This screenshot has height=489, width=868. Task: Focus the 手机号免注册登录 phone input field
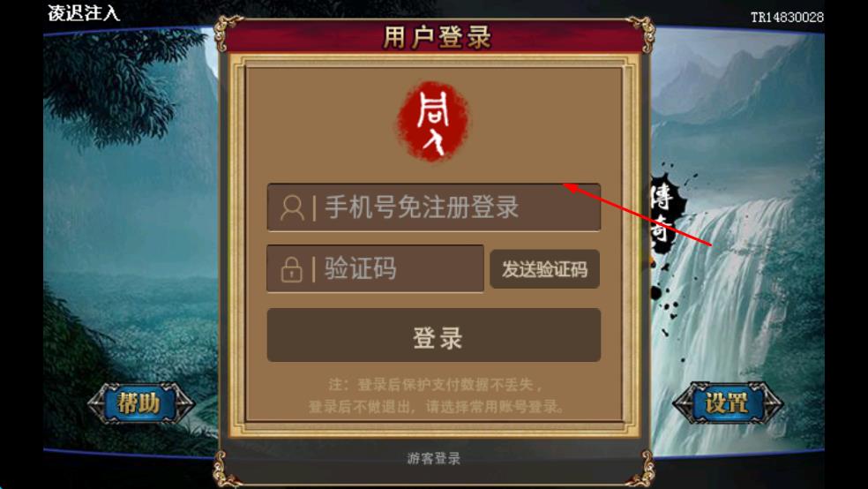(x=434, y=207)
